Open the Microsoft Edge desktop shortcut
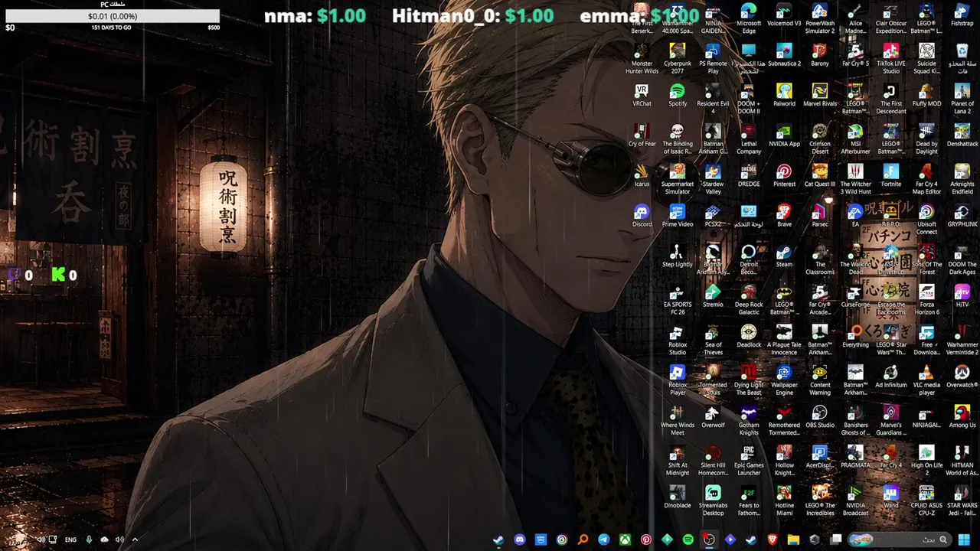This screenshot has height=551, width=980. (x=748, y=18)
